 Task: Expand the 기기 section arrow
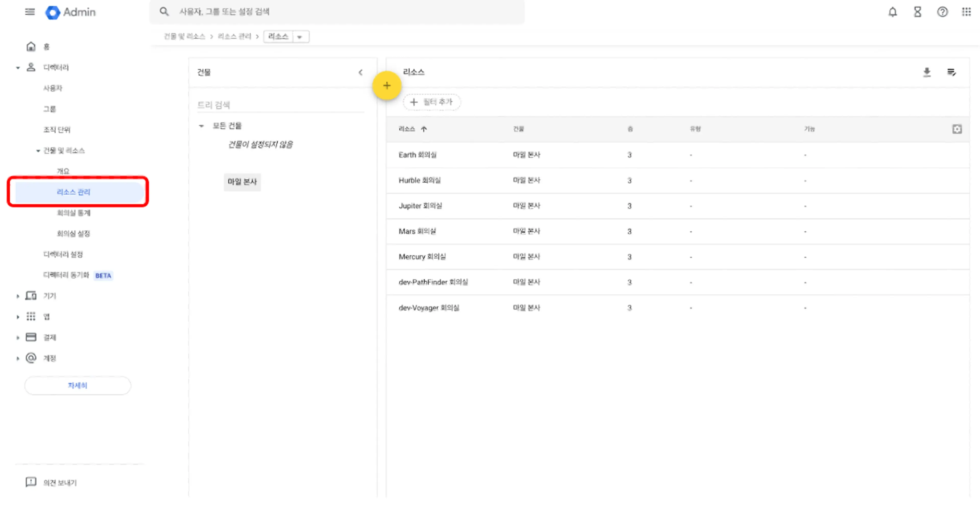[x=18, y=296]
